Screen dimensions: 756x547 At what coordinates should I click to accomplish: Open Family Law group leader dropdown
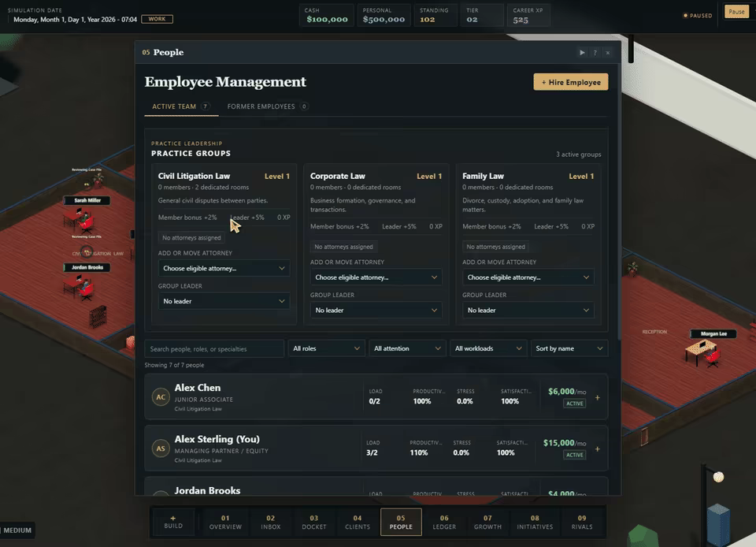[x=528, y=311]
